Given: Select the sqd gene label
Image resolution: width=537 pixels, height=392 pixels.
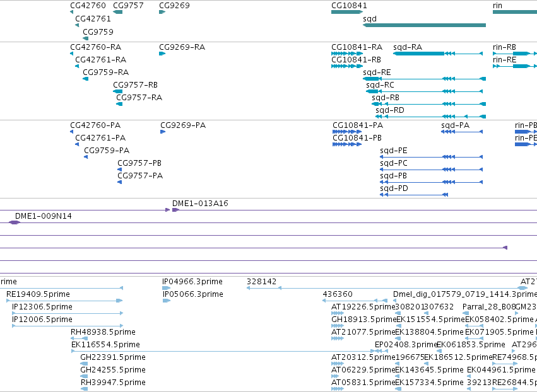Looking at the screenshot, I should pyautogui.click(x=370, y=19).
